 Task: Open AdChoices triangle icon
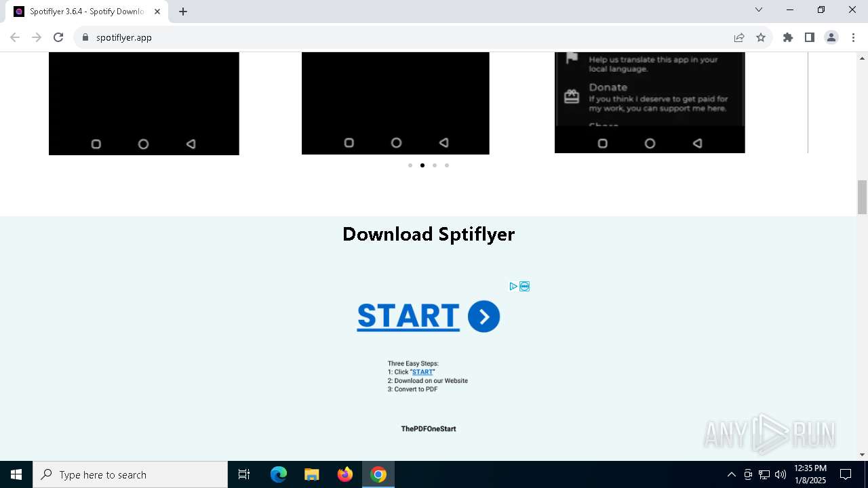[x=513, y=286]
